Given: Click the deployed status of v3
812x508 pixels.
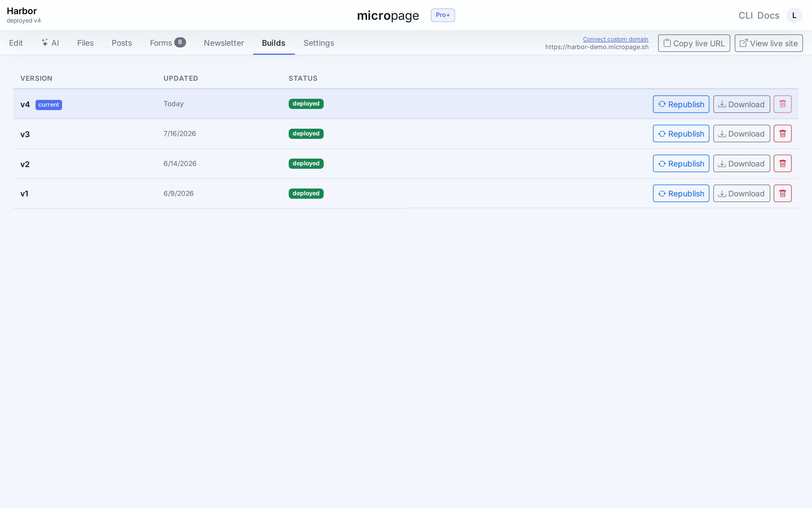Looking at the screenshot, I should click(x=306, y=134).
